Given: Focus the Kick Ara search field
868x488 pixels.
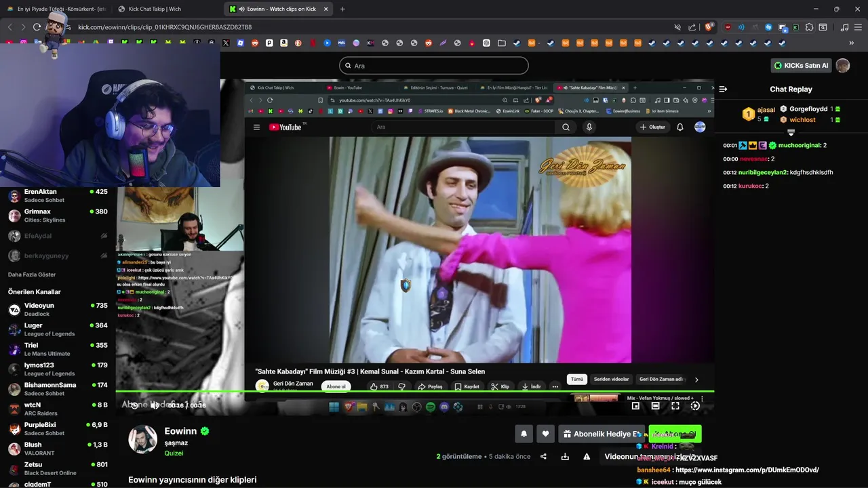Looking at the screenshot, I should (x=434, y=66).
